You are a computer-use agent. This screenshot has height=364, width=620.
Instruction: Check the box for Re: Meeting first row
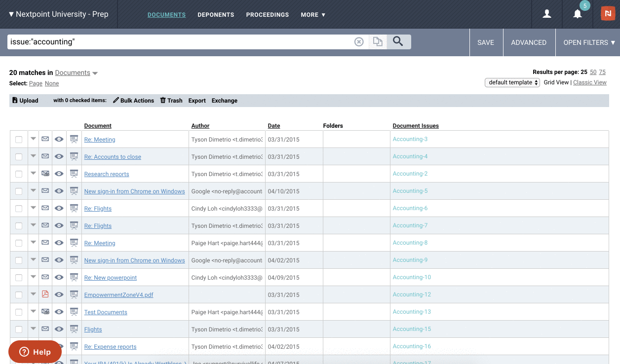[19, 140]
